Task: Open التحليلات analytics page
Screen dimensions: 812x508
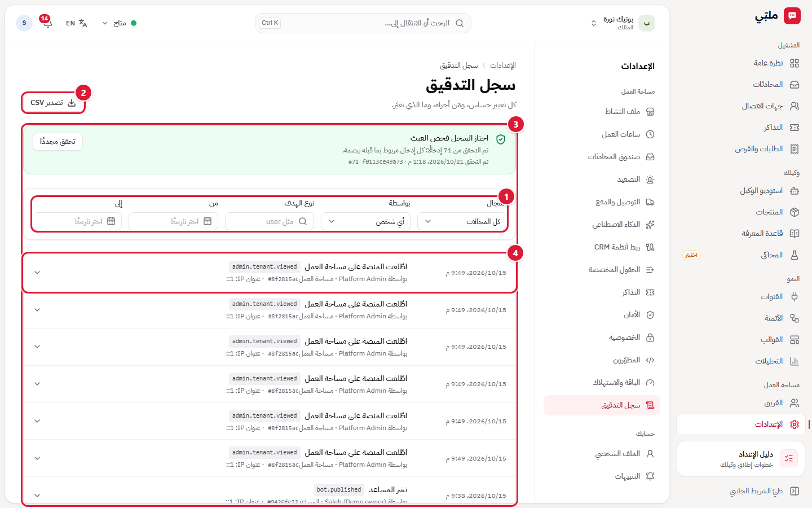Action: 776,361
